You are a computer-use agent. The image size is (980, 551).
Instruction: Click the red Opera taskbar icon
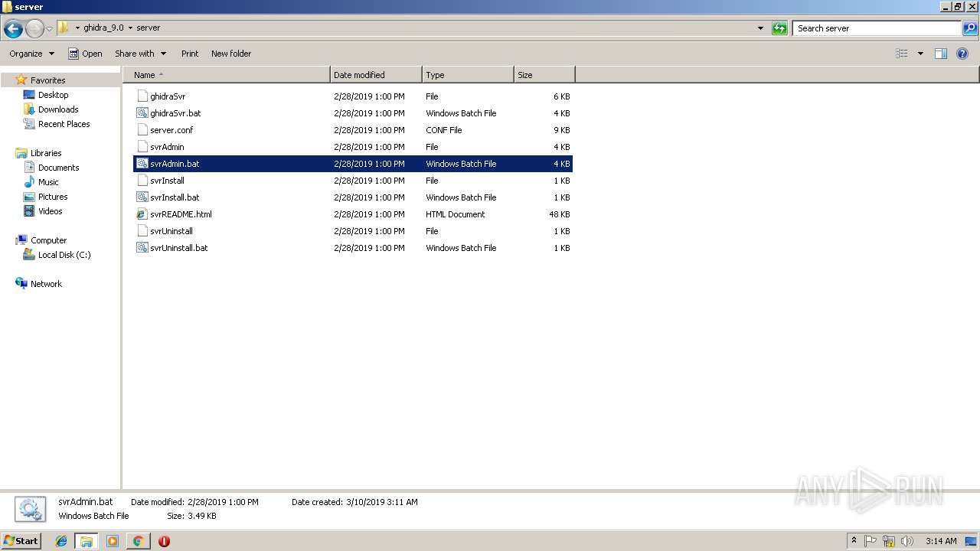tap(164, 541)
